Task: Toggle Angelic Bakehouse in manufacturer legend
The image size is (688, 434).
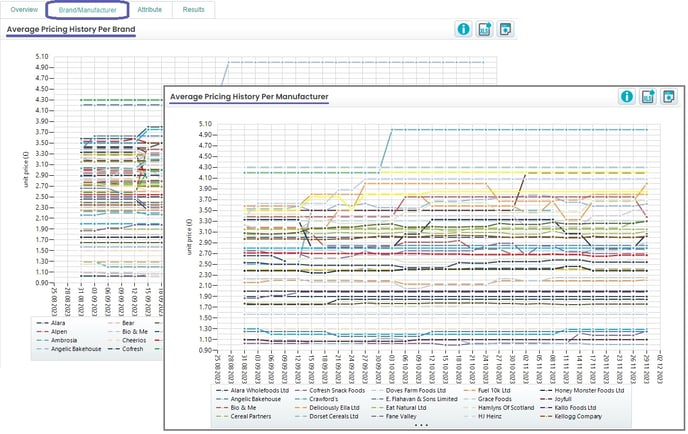Action: pos(249,399)
